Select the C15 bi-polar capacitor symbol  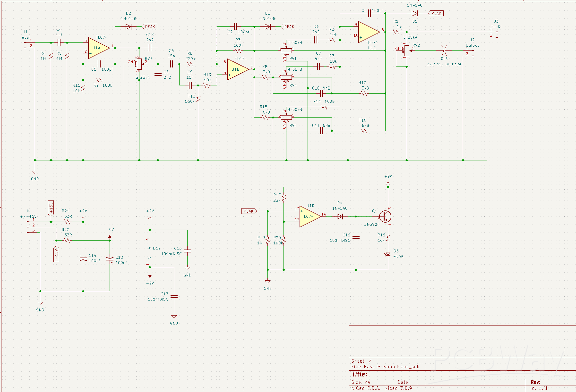(x=444, y=51)
